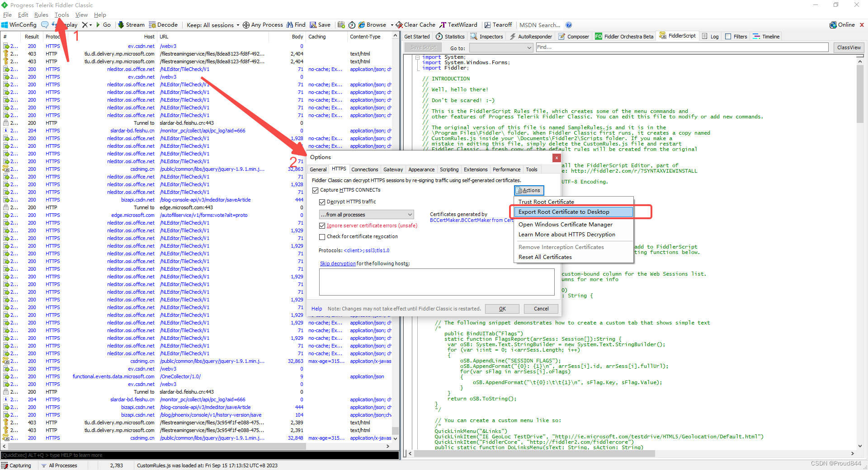
Task: Open the Timeline tab
Action: tap(766, 37)
